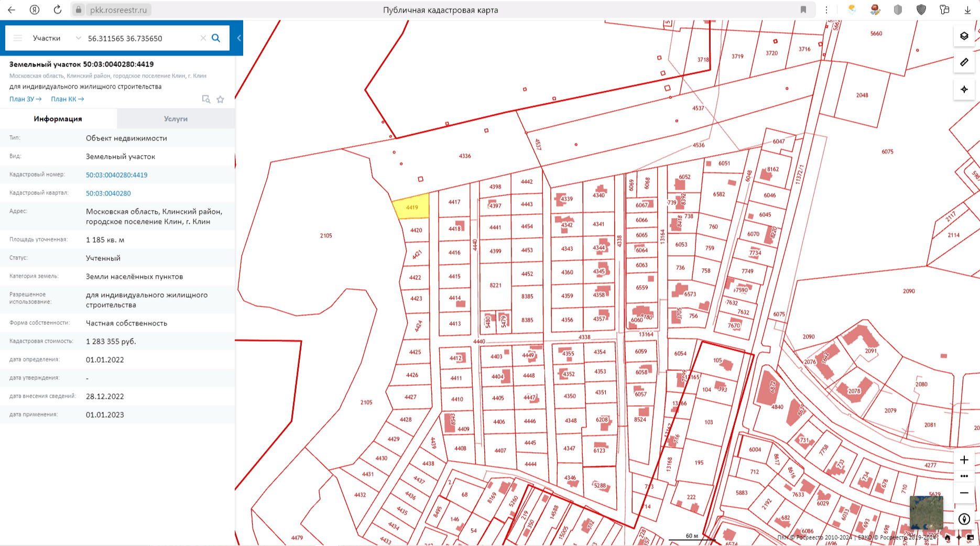Reset map orientation with the compass
The image size is (980, 546).
(964, 519)
